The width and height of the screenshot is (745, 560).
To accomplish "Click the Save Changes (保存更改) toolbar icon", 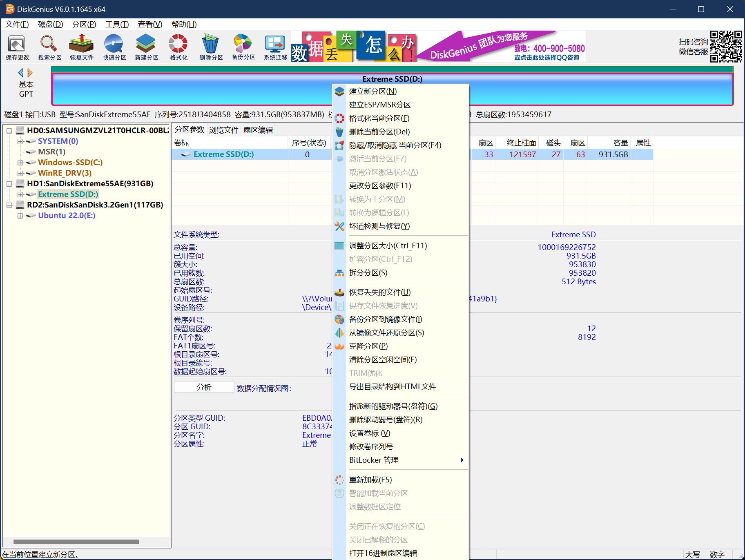I will point(17,47).
